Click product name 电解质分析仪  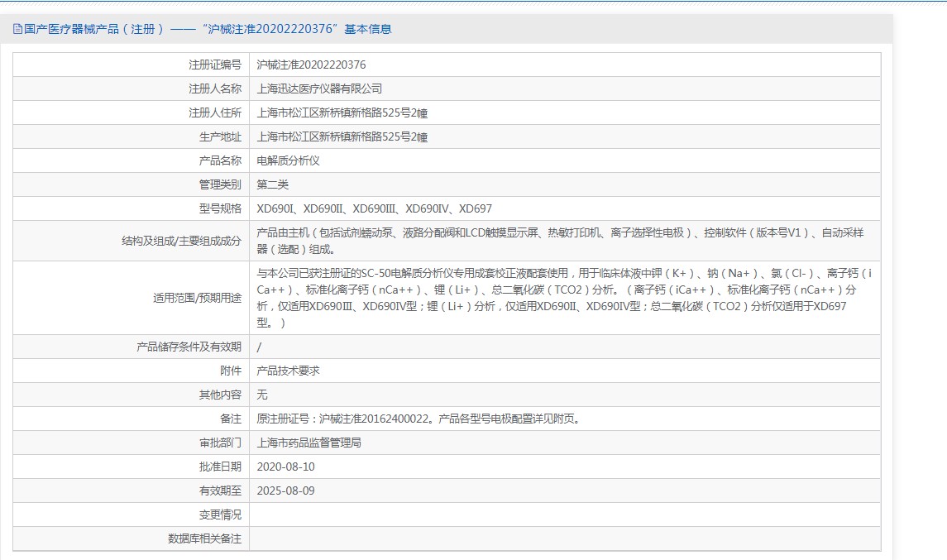[x=288, y=160]
